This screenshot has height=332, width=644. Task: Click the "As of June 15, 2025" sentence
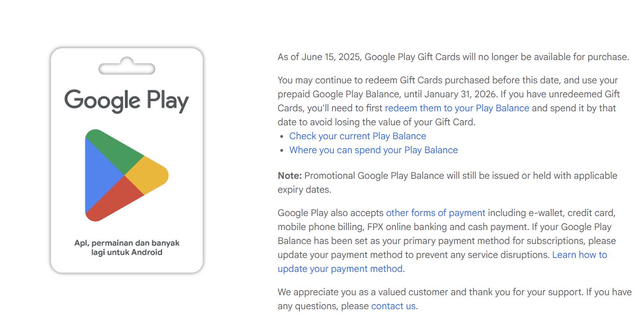click(x=453, y=57)
